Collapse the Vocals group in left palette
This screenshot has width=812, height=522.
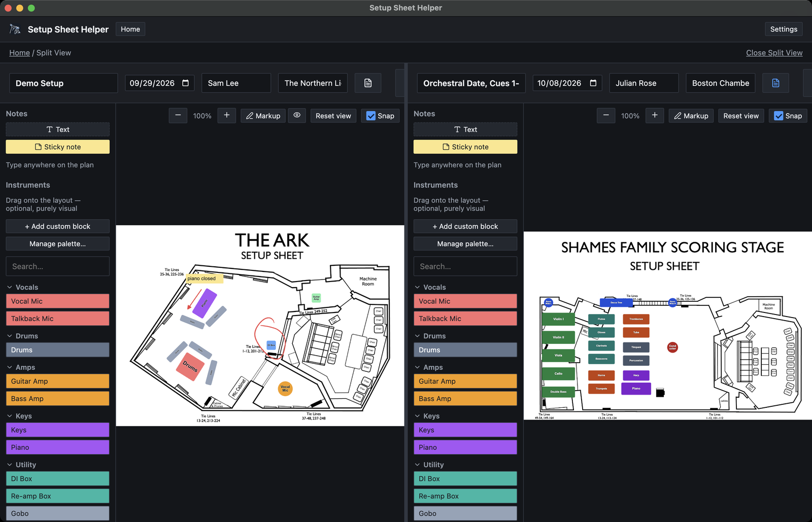(x=10, y=287)
